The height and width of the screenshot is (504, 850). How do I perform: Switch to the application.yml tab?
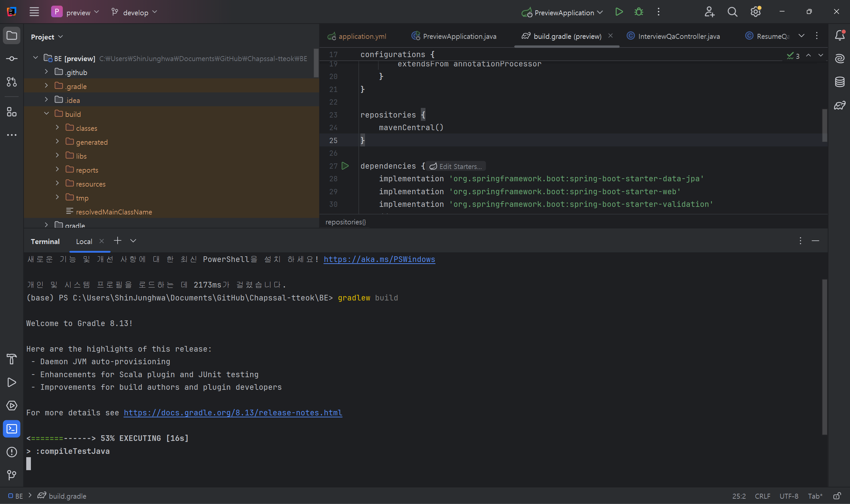362,36
